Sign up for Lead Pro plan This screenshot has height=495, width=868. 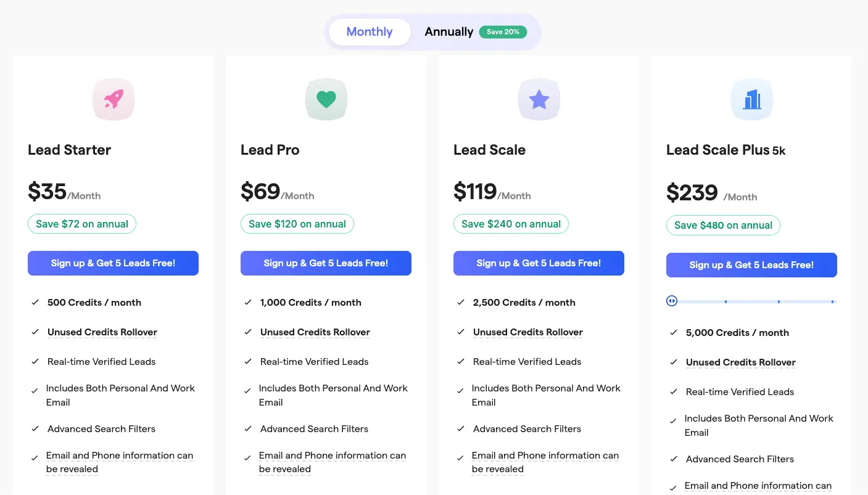[326, 263]
